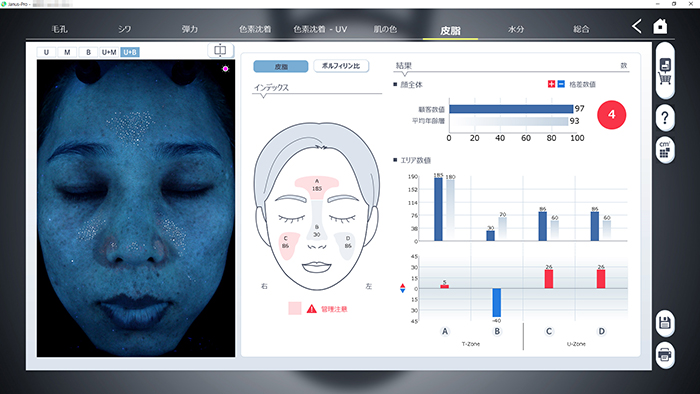Save results with the floppy disk icon
The height and width of the screenshot is (394, 700).
coord(665,323)
